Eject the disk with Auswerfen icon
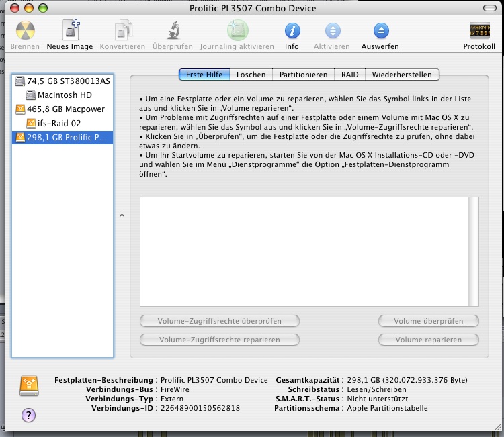Image resolution: width=504 pixels, height=437 pixels. 381,31
